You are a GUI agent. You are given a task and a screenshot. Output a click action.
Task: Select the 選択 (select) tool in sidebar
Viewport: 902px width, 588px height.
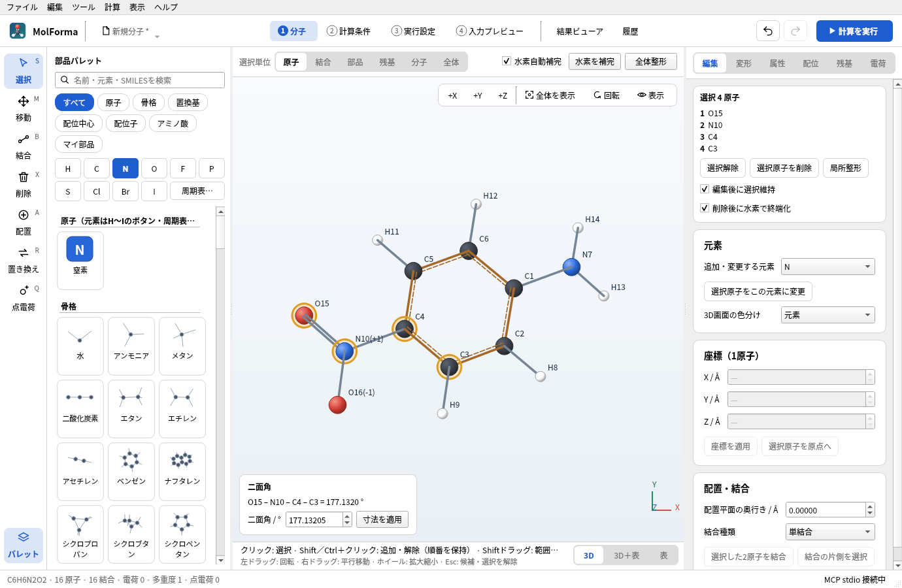[x=24, y=71]
